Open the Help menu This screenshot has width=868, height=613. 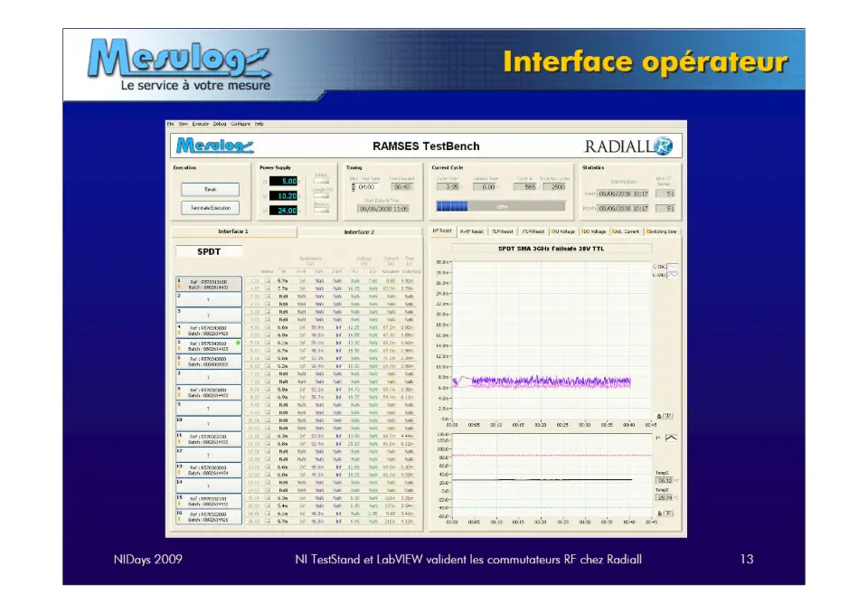[x=259, y=124]
